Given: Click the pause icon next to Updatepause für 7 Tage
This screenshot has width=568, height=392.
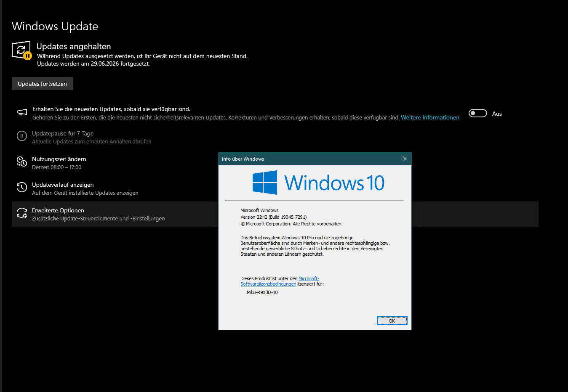Looking at the screenshot, I should click(x=22, y=136).
